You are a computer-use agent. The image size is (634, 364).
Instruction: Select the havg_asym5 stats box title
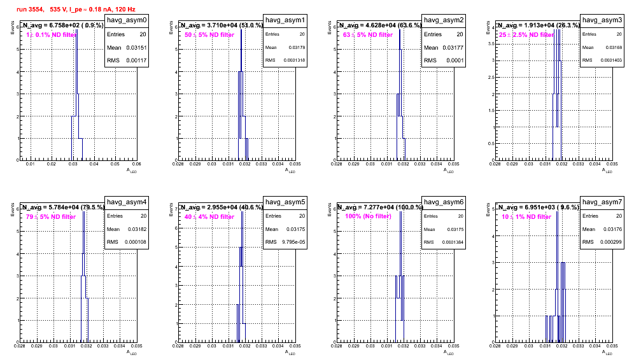pyautogui.click(x=285, y=202)
